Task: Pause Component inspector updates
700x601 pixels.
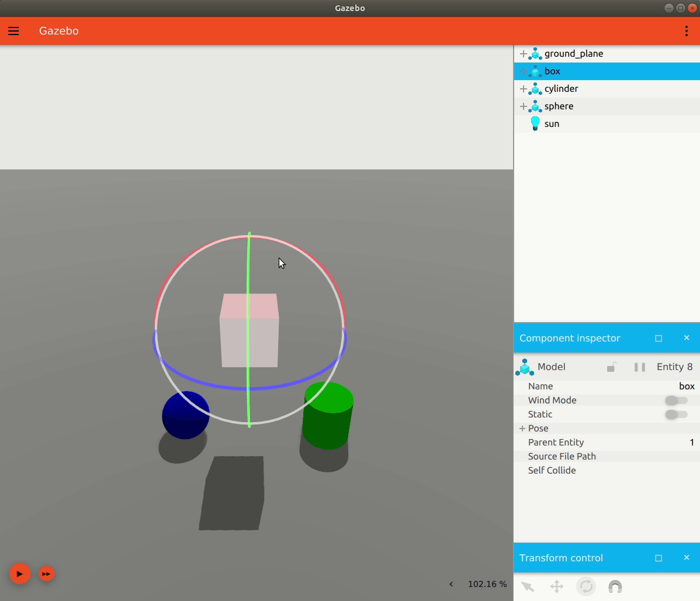Action: [639, 367]
